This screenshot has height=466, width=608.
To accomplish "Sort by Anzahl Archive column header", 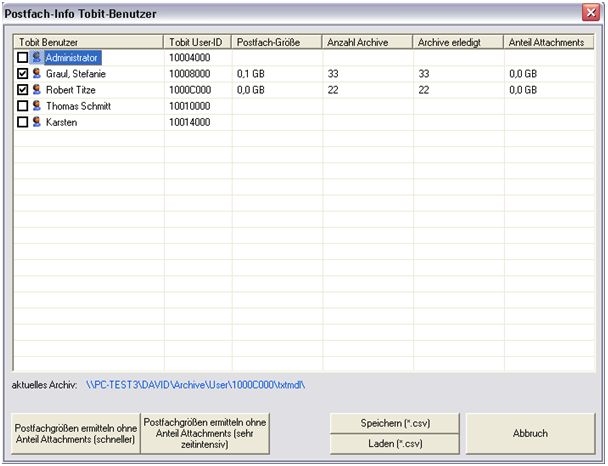I will point(367,42).
